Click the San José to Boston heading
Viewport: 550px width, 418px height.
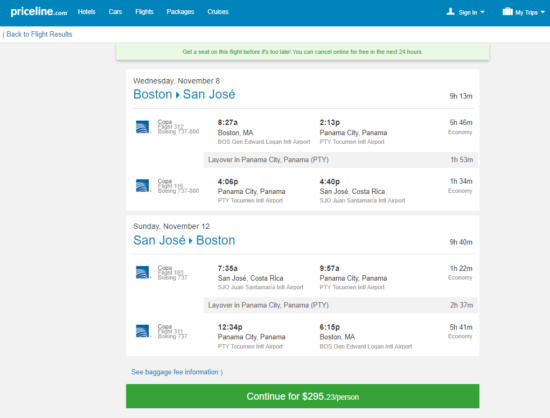tap(184, 240)
